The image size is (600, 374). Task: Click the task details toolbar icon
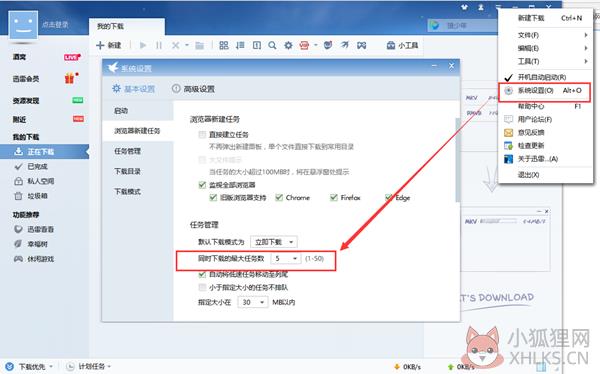(257, 46)
